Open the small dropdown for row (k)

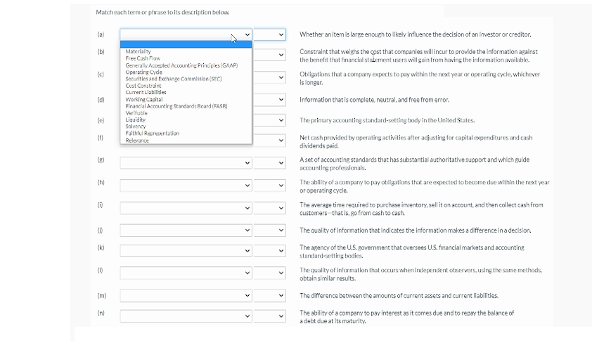tap(269, 251)
